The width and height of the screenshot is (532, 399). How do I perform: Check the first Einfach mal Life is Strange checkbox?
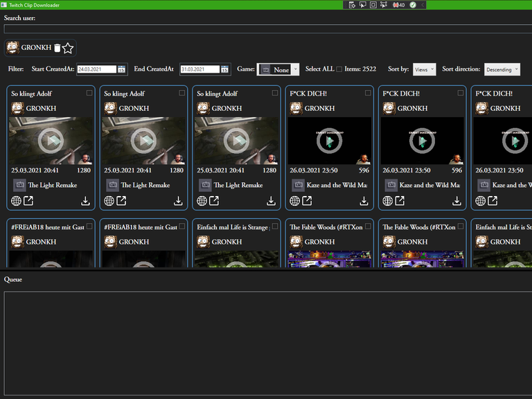[275, 227]
